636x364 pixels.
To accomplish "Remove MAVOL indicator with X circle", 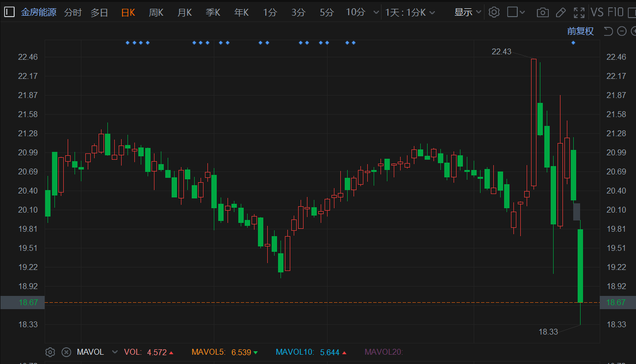I will pyautogui.click(x=66, y=352).
